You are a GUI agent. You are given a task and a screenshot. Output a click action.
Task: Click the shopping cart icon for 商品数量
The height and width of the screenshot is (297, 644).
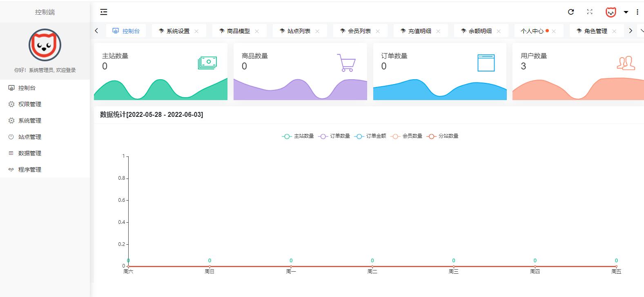click(x=346, y=63)
